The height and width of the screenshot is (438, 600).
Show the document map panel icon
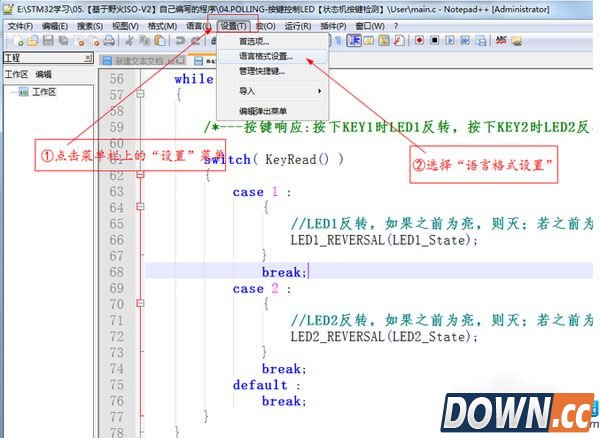click(x=384, y=41)
